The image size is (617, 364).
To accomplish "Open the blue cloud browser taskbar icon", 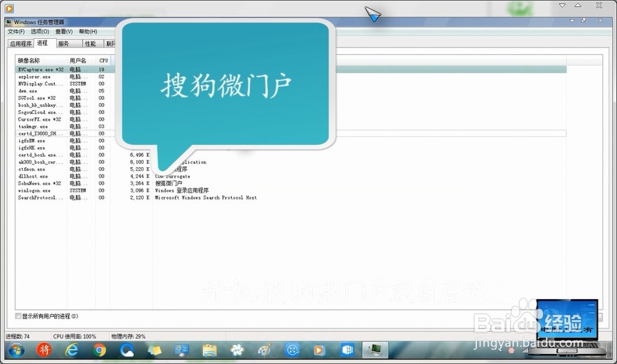I will [x=126, y=350].
